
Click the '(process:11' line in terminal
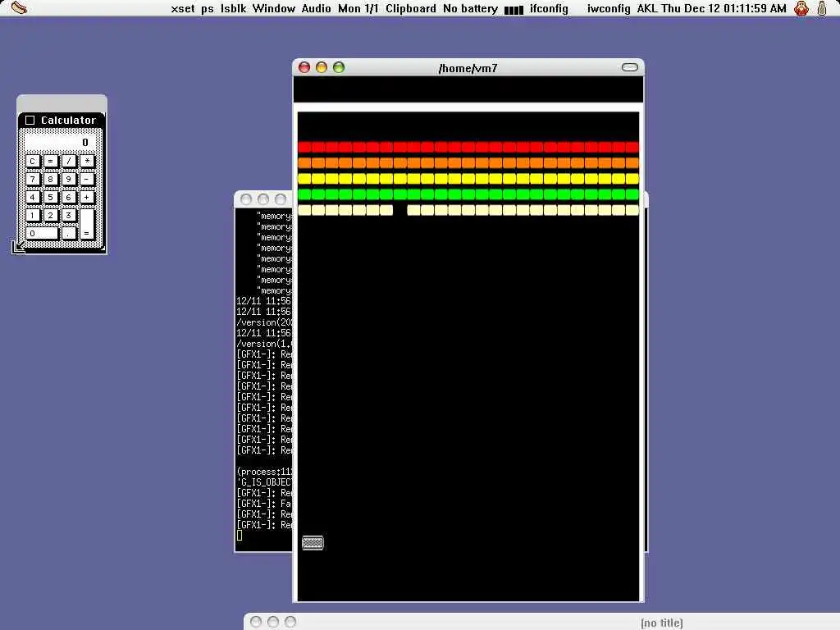click(x=265, y=472)
